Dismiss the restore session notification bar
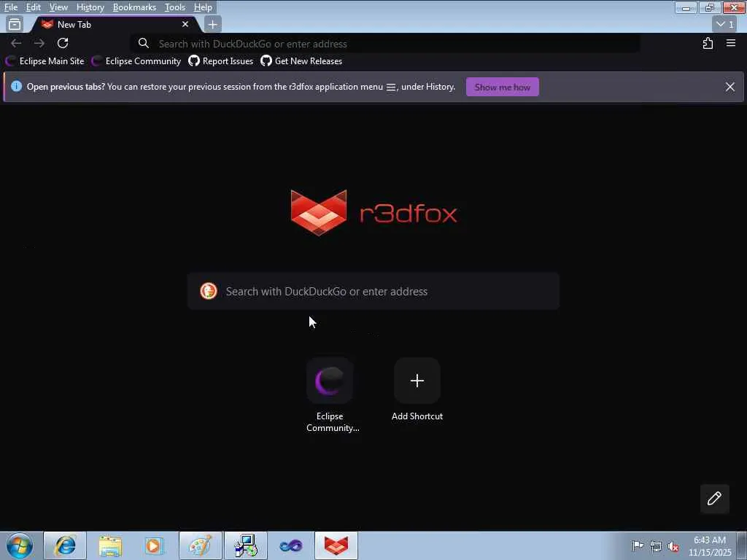 729,87
